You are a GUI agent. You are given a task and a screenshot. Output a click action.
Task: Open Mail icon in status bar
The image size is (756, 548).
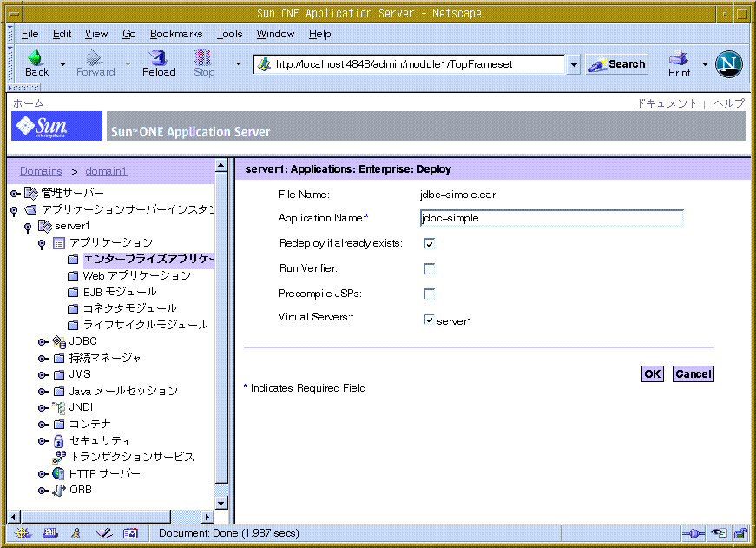pyautogui.click(x=50, y=533)
